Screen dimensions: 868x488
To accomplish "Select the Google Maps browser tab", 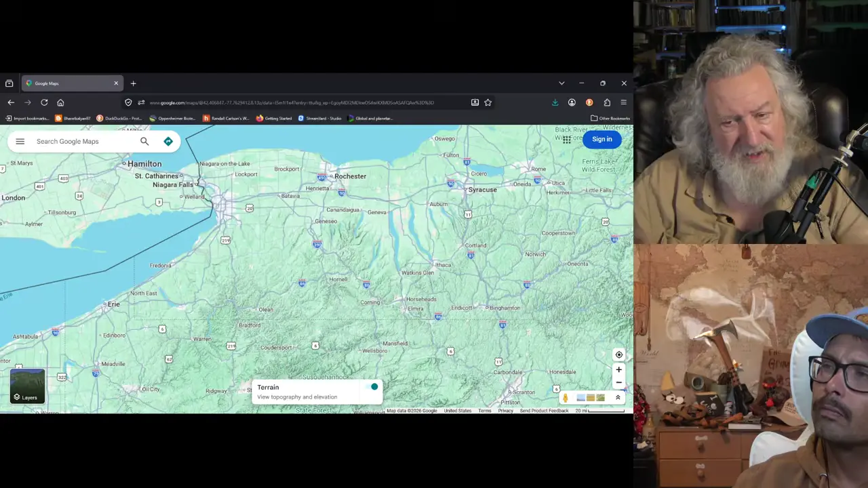I will (x=71, y=83).
